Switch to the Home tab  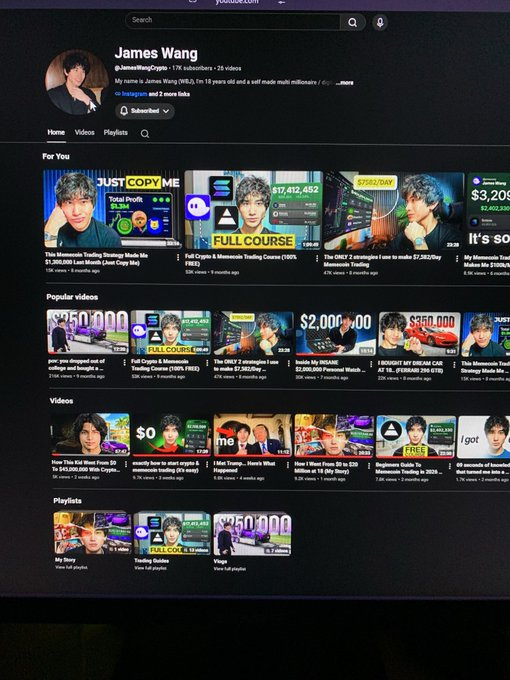(56, 132)
